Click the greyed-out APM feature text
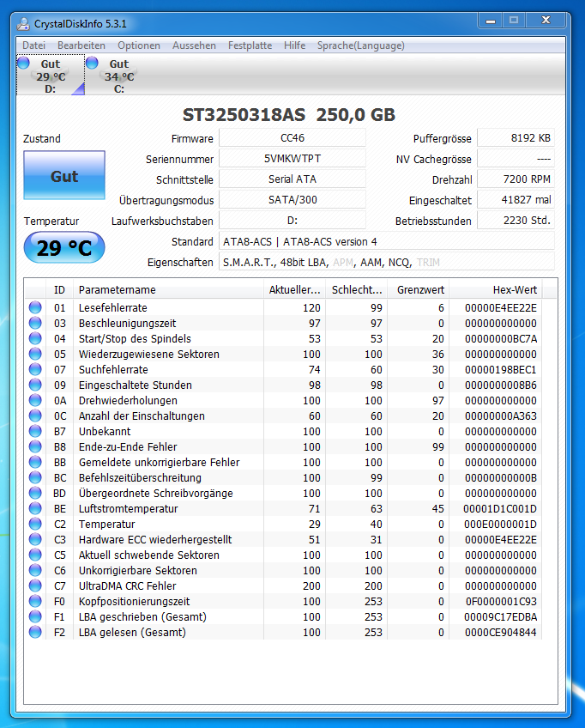Image resolution: width=585 pixels, height=728 pixels. [x=343, y=263]
